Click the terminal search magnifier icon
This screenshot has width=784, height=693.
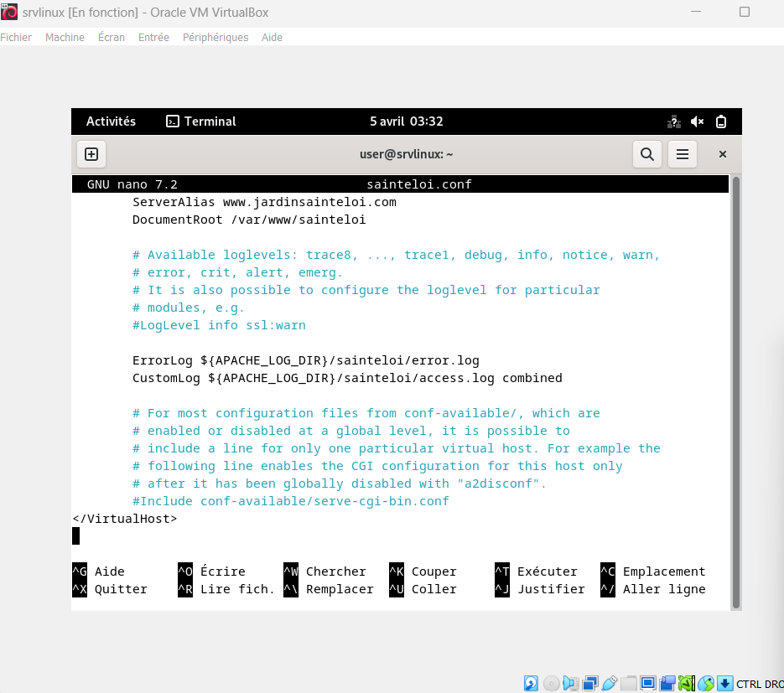coord(646,154)
